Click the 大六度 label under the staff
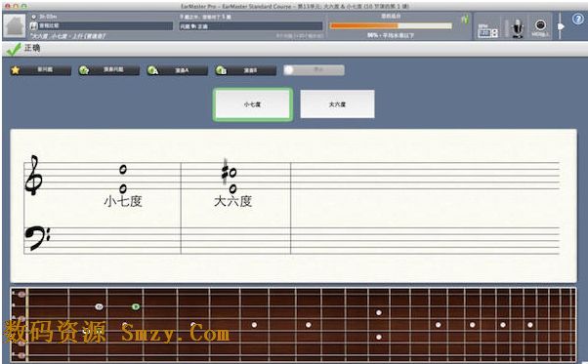 [232, 201]
